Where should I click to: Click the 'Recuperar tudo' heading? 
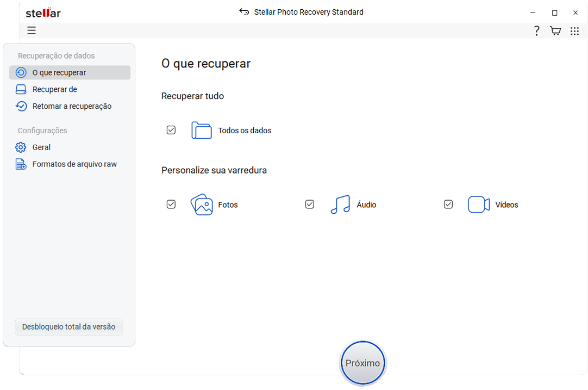coord(193,96)
